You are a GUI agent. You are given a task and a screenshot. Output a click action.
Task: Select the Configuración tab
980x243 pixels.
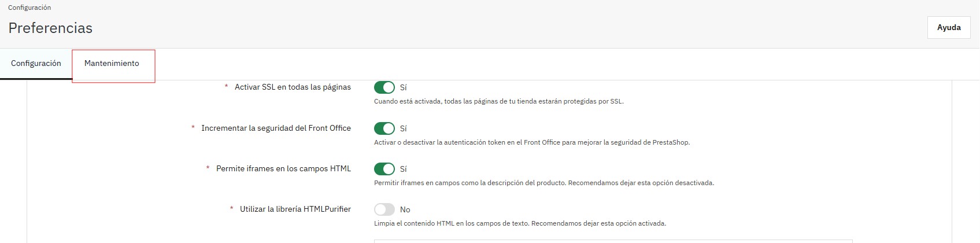(x=36, y=64)
